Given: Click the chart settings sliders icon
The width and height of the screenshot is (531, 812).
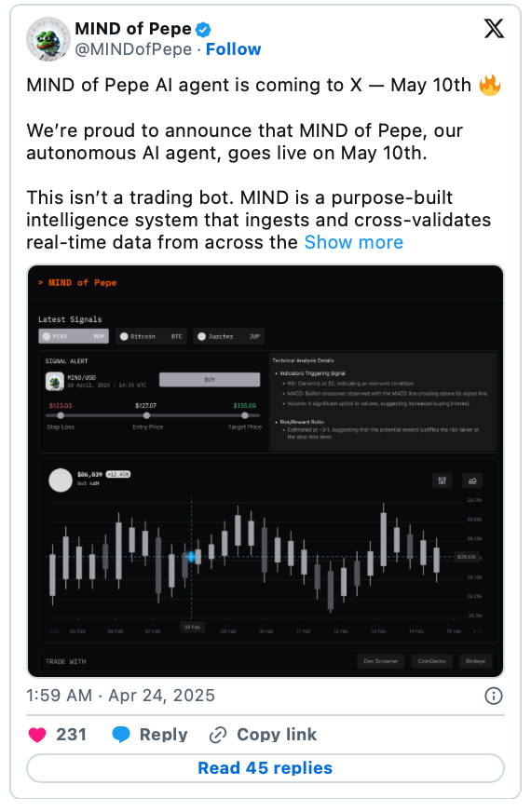Looking at the screenshot, I should pos(442,480).
